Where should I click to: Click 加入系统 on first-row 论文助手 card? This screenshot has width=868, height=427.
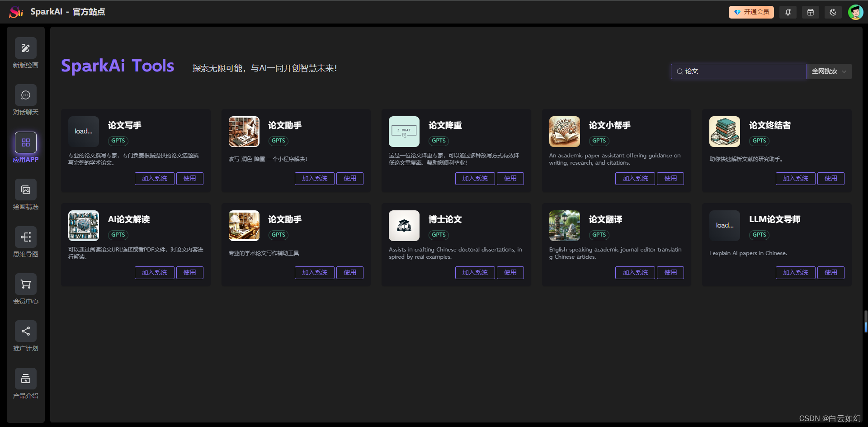[x=315, y=179]
